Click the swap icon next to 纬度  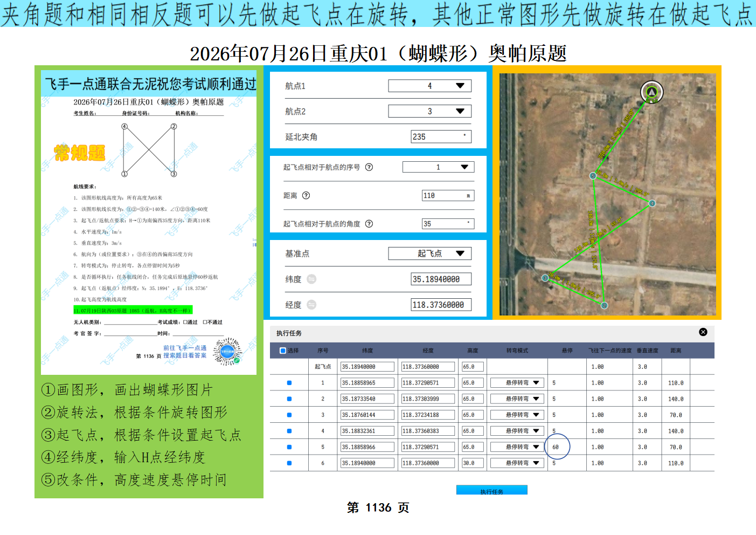point(311,279)
